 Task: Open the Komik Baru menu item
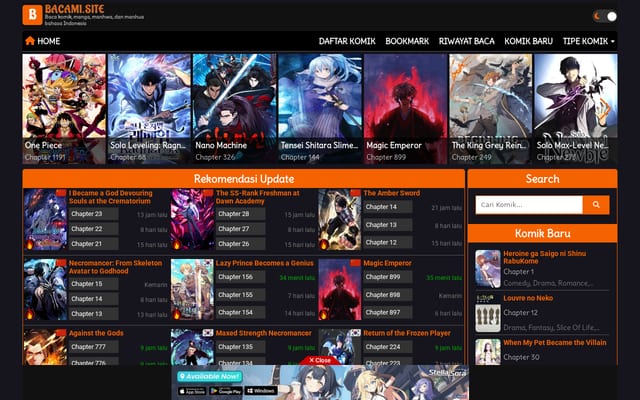click(528, 41)
